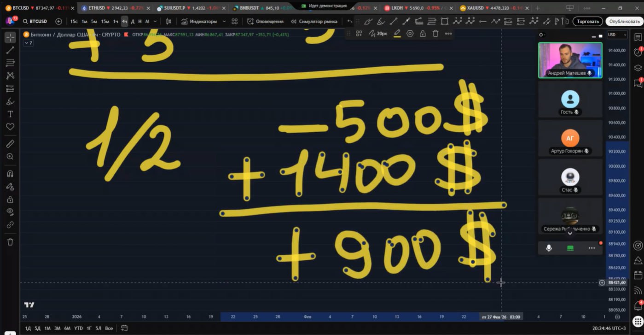The width and height of the screenshot is (644, 335).
Task: Activate the magnet snapping mode
Action: pyautogui.click(x=10, y=174)
